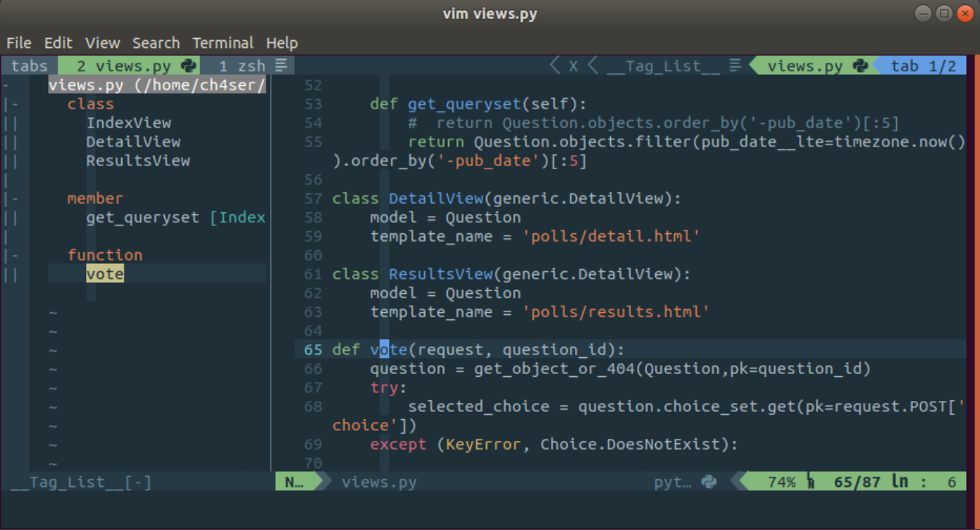Screen dimensions: 980x530
Task: Click 'polls/detail.html' string
Action: point(611,236)
